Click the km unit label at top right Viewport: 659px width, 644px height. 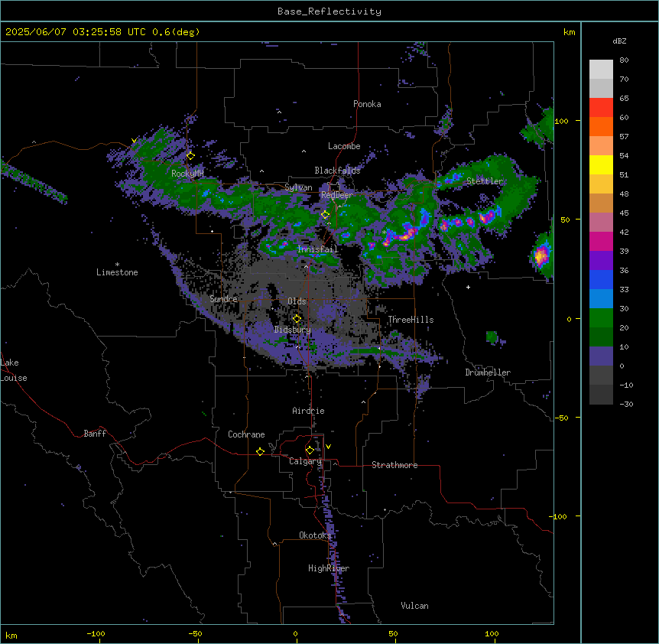point(569,32)
